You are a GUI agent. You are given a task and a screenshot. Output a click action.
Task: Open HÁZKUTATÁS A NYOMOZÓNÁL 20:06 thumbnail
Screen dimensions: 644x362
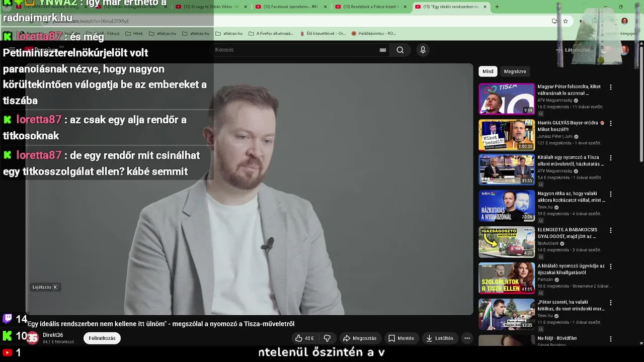(x=507, y=206)
